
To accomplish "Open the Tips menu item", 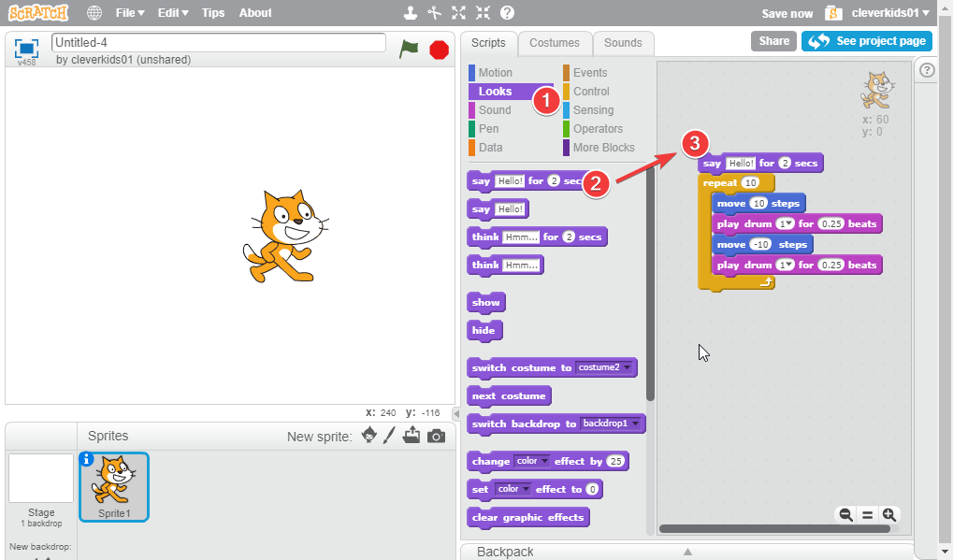I will click(x=212, y=13).
